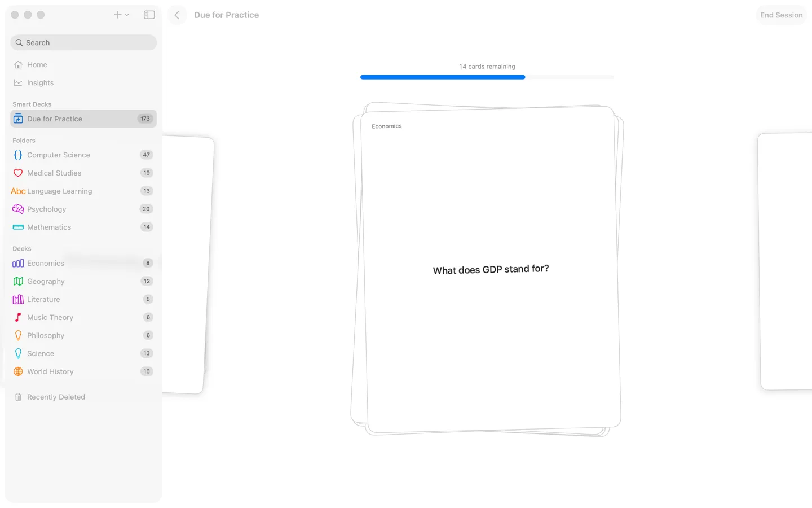The image size is (812, 508).
Task: Open the Mathematics folder
Action: [83, 227]
